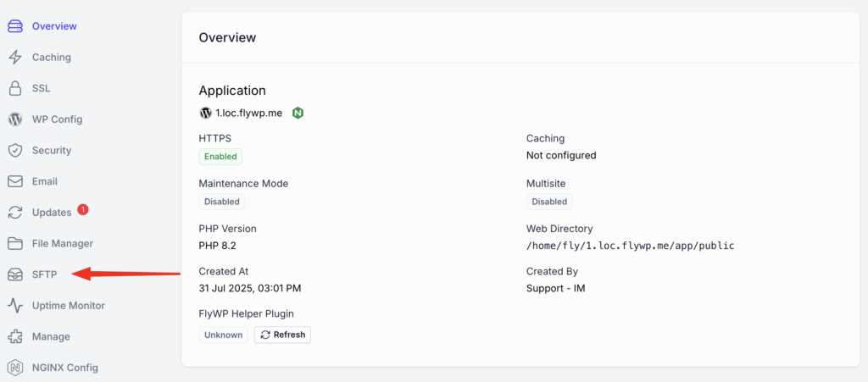Click the Application section heading

pyautogui.click(x=232, y=90)
